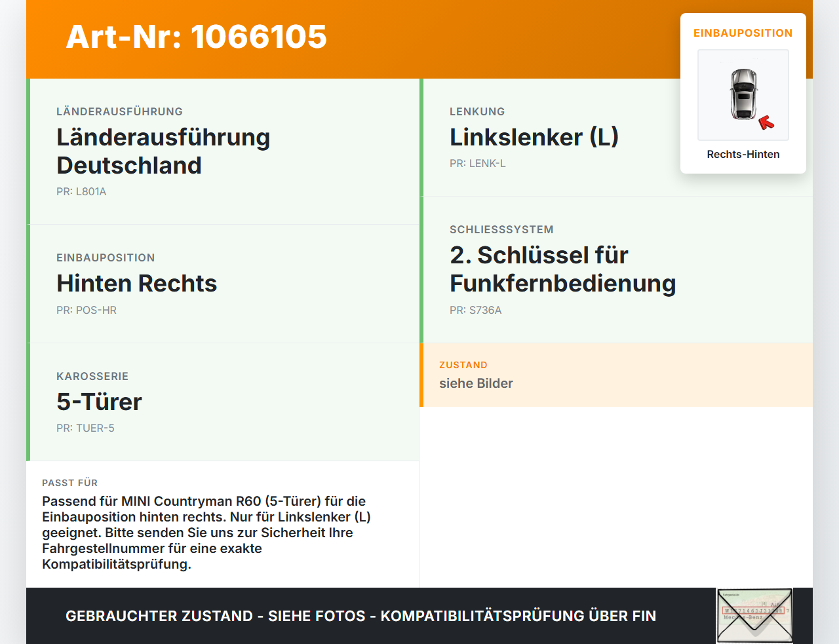
Task: Click the PR: TUER-5 code
Action: (85, 428)
